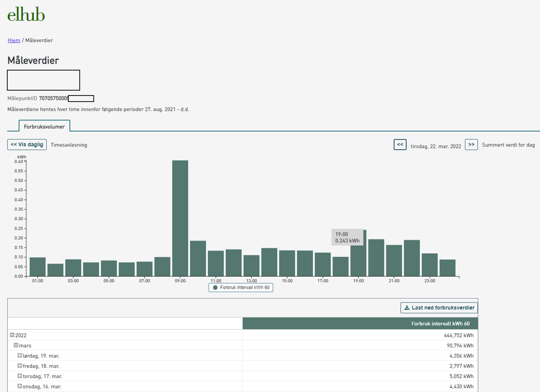Screen dimensions: 540x392
Task: Expand torsdag, 17. mar. row
Action: (x=20, y=376)
